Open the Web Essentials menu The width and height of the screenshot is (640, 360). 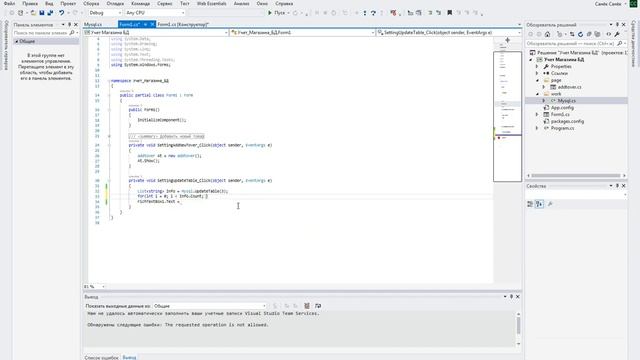[211, 4]
